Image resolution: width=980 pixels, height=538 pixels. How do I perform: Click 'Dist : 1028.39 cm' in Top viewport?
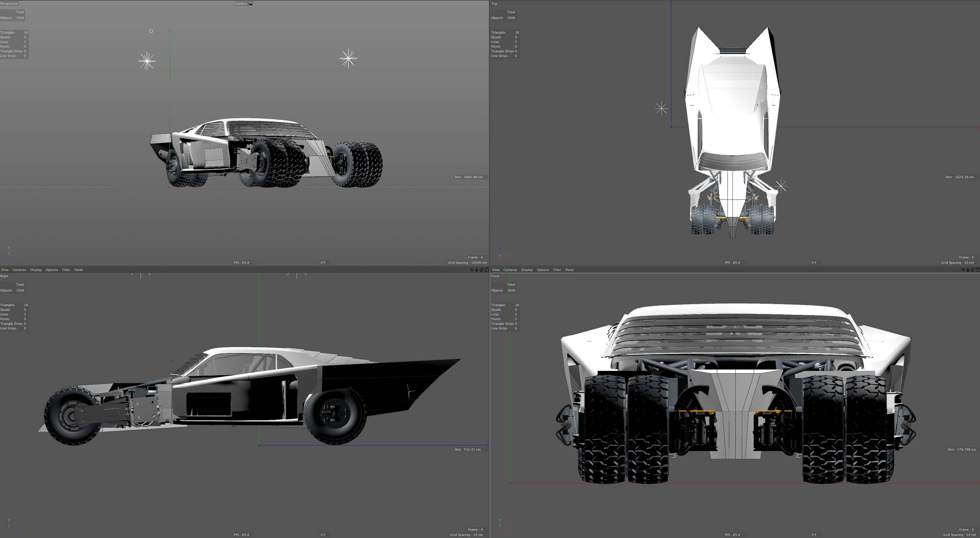[x=960, y=177]
